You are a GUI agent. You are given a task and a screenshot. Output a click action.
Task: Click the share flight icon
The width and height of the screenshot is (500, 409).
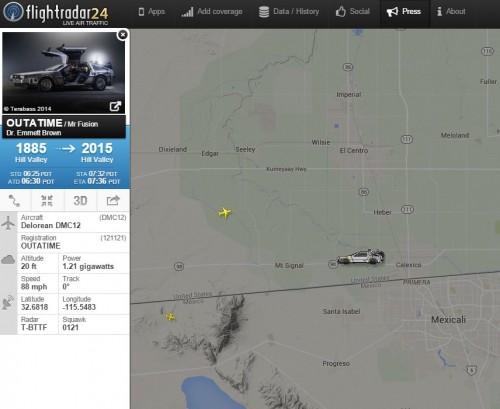click(x=113, y=201)
